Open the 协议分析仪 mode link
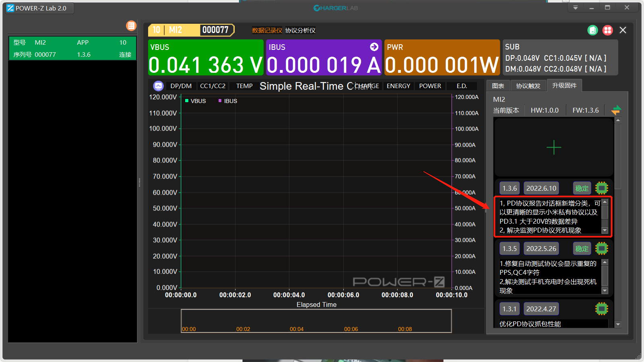 (300, 31)
